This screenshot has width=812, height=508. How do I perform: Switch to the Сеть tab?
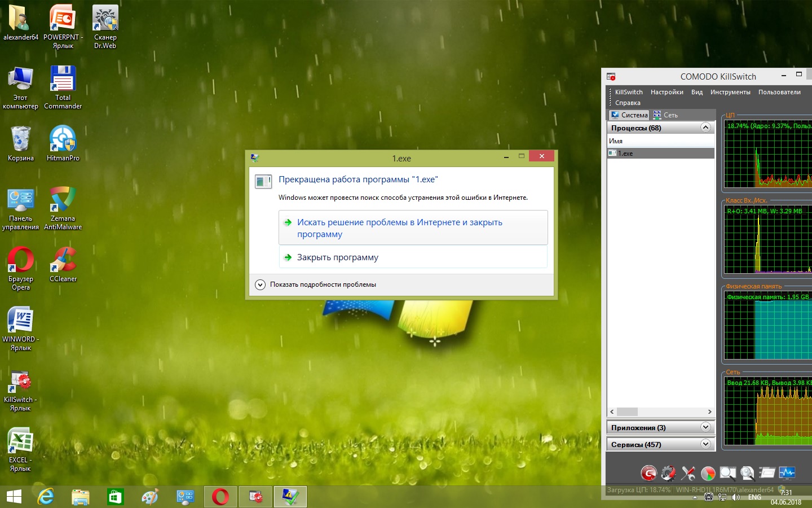[665, 115]
